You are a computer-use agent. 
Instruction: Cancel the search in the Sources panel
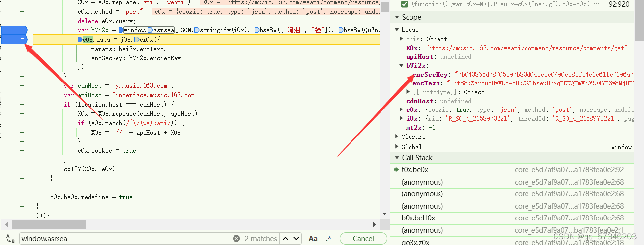pyautogui.click(x=363, y=239)
